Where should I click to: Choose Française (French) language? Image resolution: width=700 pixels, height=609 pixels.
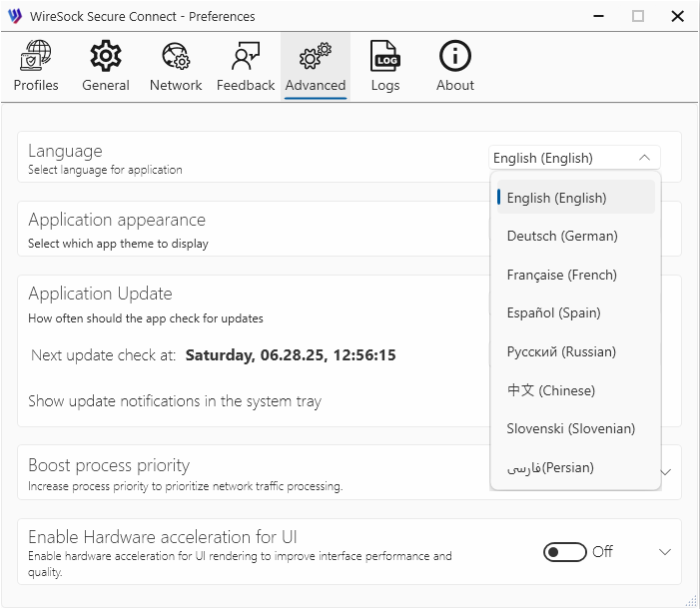point(576,275)
